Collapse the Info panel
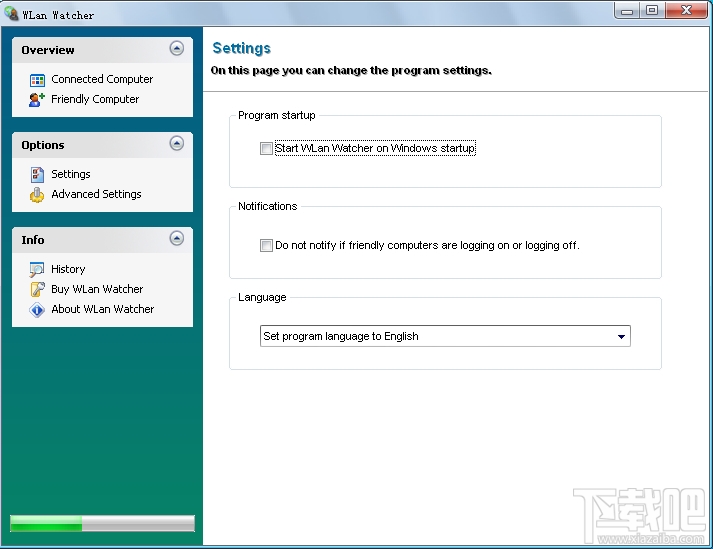713x549 pixels. click(x=177, y=238)
